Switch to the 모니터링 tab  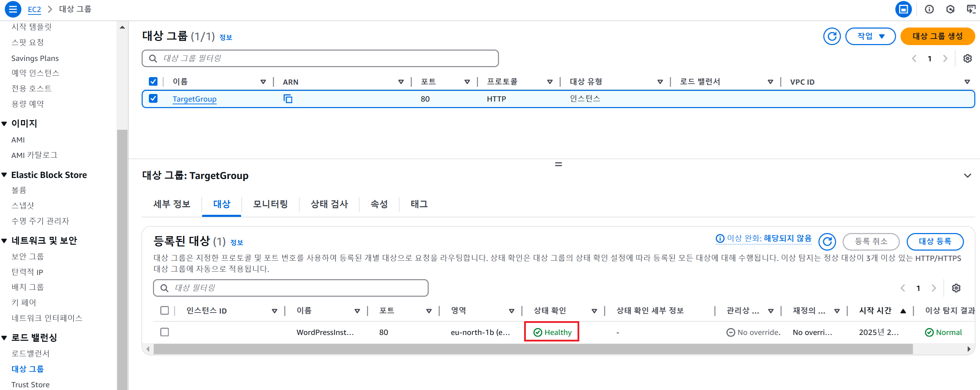270,204
